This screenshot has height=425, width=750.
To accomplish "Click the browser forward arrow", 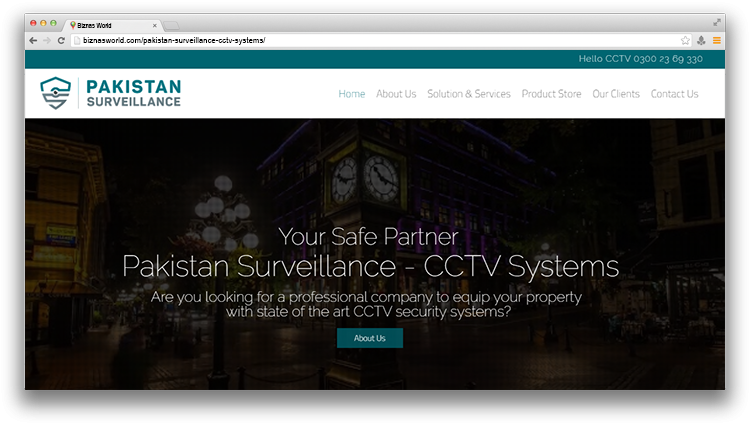I will pos(46,41).
